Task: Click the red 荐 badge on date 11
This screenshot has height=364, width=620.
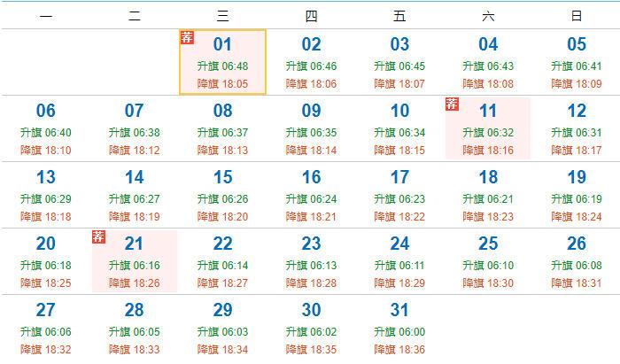Action: pyautogui.click(x=452, y=104)
